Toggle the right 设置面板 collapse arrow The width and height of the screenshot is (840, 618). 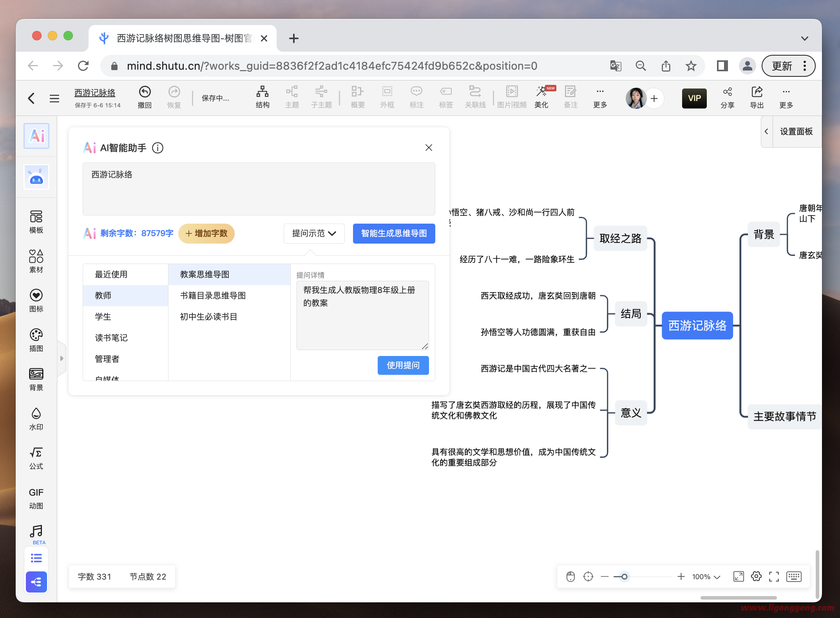pos(767,130)
